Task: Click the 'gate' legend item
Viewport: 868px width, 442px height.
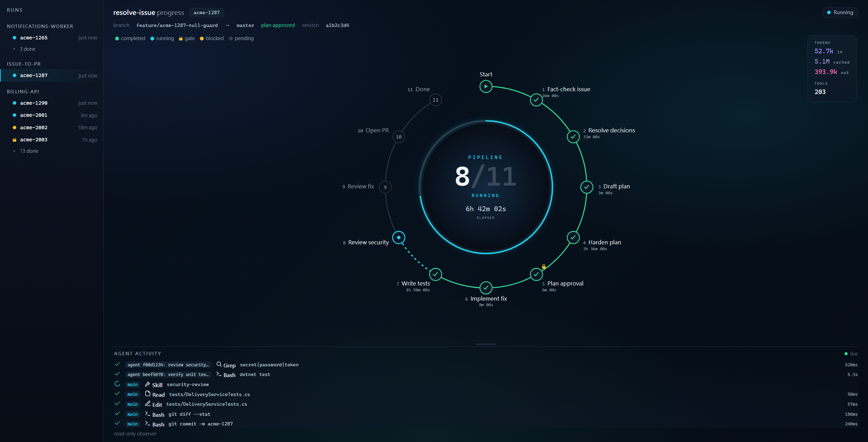Action: (187, 38)
